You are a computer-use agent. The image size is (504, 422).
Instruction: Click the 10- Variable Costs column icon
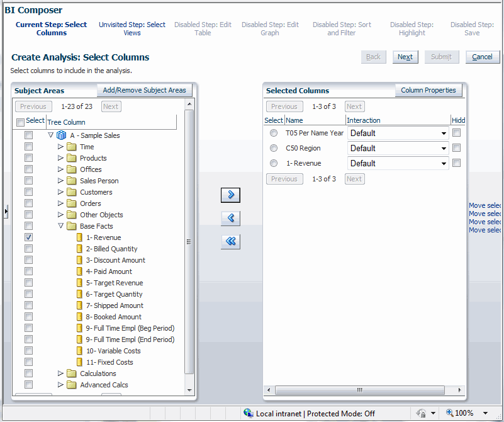click(79, 351)
